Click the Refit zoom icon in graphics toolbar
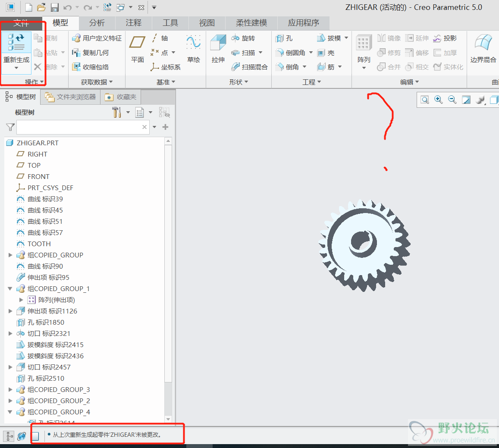The image size is (499, 448). click(x=425, y=100)
